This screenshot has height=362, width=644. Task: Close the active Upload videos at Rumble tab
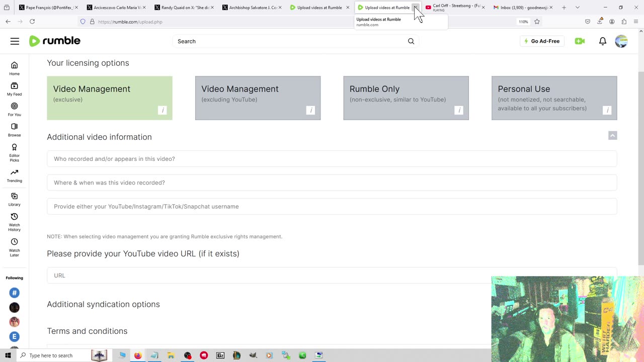coord(415,8)
